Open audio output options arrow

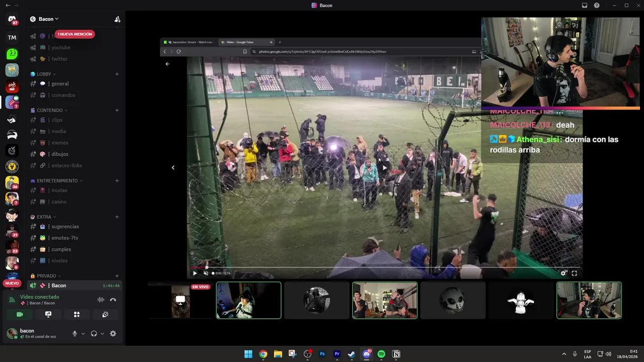point(102,333)
